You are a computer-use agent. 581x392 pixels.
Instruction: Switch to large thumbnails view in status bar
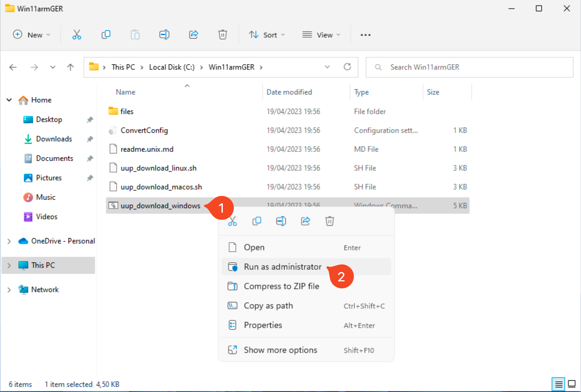(x=572, y=384)
